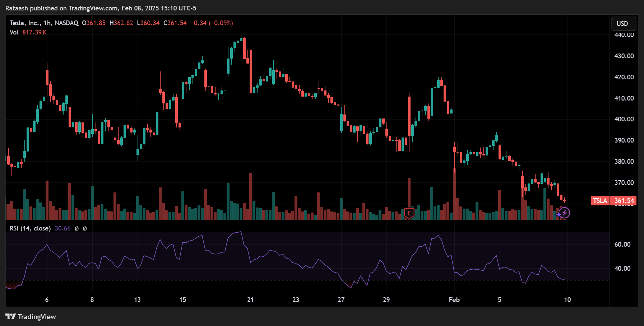This screenshot has height=326, width=644.
Task: Click the date label 10 on time axis
Action: (x=567, y=300)
